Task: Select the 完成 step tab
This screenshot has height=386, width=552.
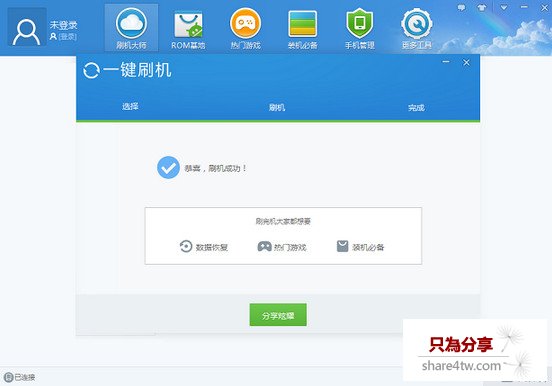Action: (x=416, y=107)
